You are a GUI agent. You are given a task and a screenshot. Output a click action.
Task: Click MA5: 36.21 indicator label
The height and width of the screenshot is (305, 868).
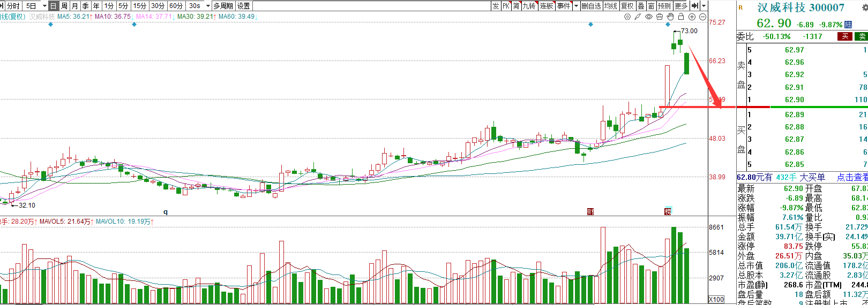click(x=74, y=17)
